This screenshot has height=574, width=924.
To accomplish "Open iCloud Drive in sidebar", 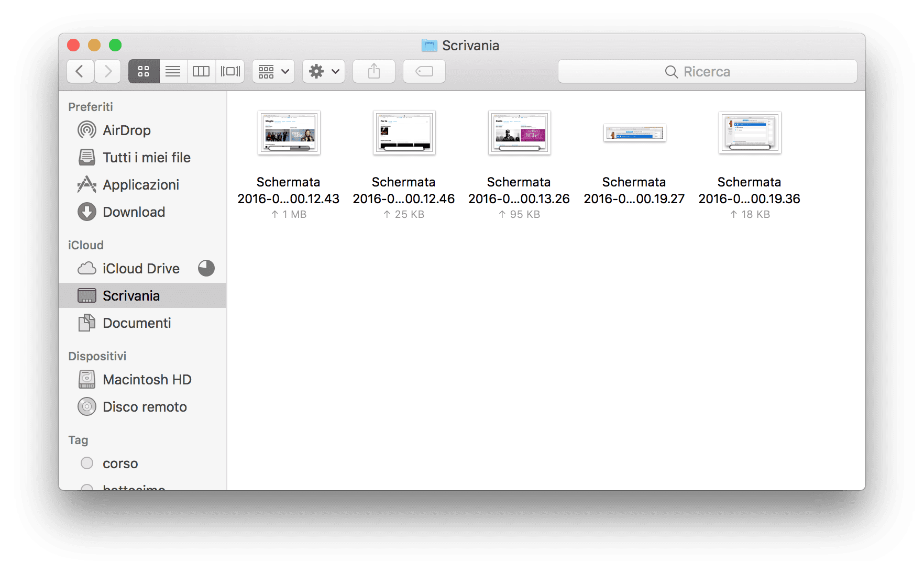I will coord(140,269).
